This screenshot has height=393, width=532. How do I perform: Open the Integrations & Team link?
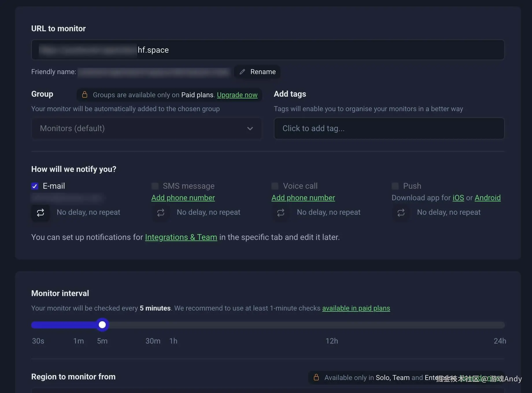(x=181, y=237)
